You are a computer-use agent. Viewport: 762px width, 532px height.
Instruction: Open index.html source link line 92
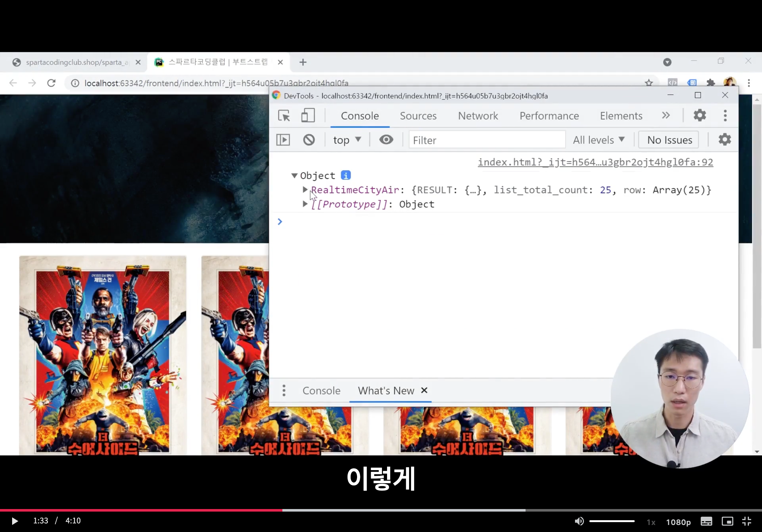595,162
